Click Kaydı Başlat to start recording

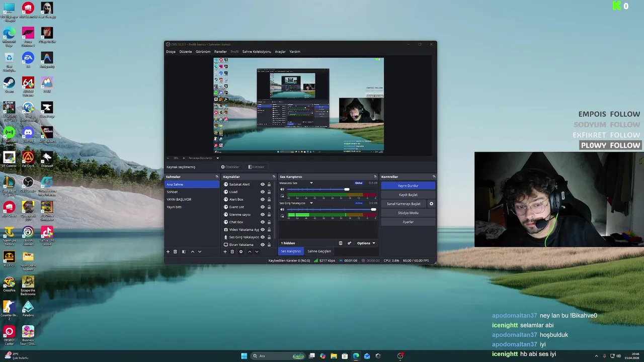pyautogui.click(x=408, y=195)
